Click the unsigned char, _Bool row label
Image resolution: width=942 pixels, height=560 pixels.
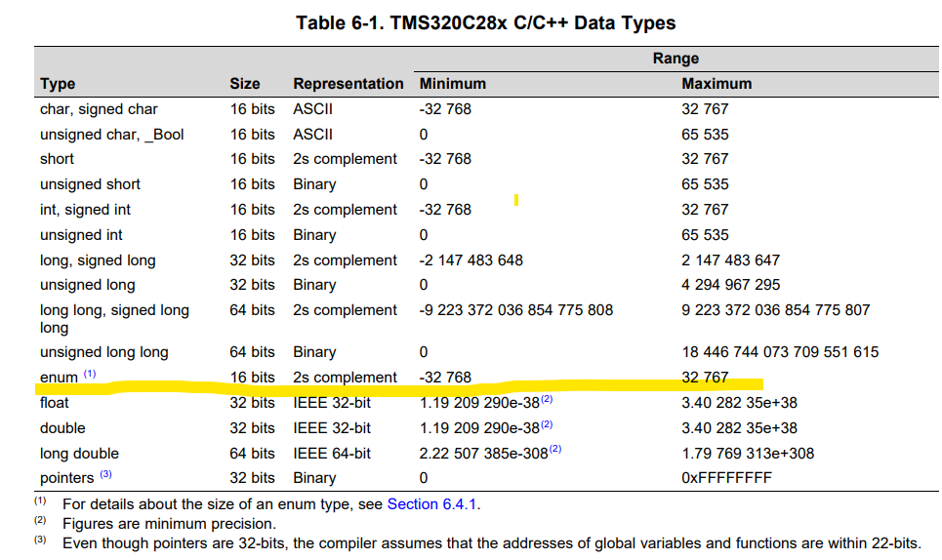coord(111,135)
